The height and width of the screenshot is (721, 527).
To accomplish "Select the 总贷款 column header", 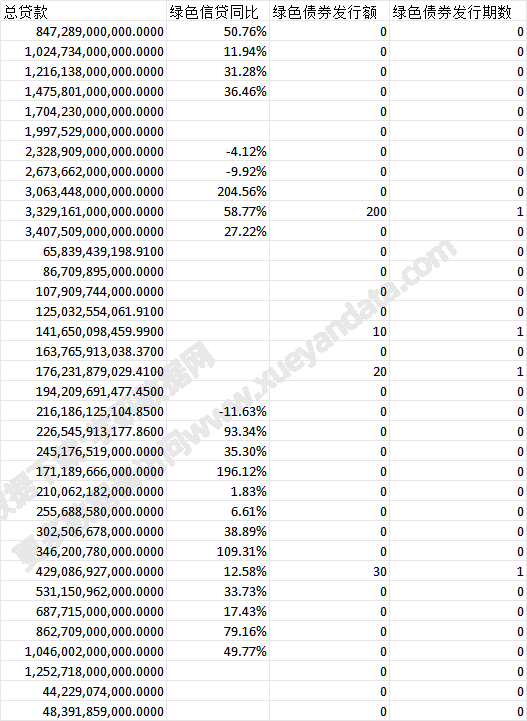I will [83, 12].
